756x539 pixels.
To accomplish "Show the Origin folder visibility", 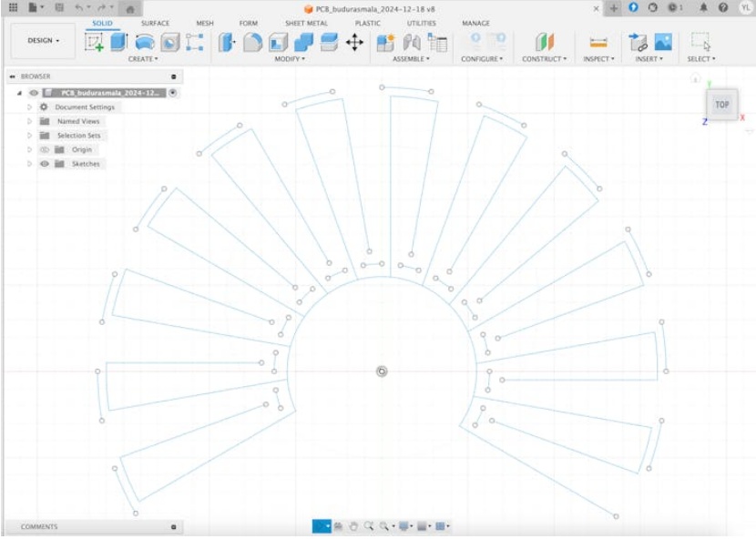I will coord(43,149).
